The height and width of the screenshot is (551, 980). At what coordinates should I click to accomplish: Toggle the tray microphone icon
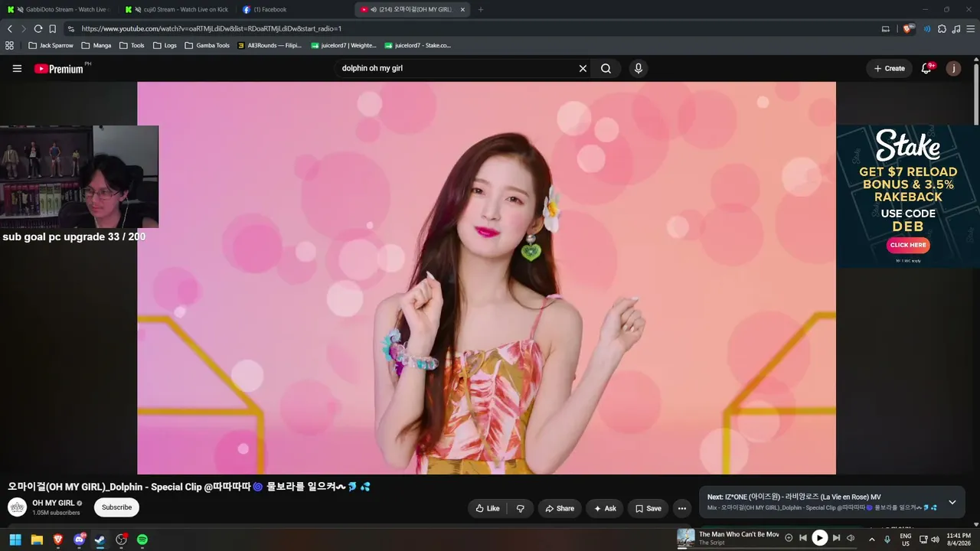click(x=887, y=540)
